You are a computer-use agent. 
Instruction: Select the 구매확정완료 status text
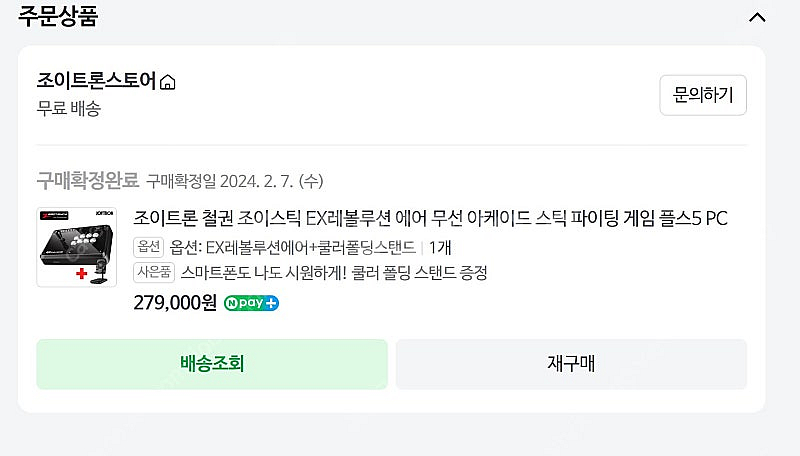87,181
